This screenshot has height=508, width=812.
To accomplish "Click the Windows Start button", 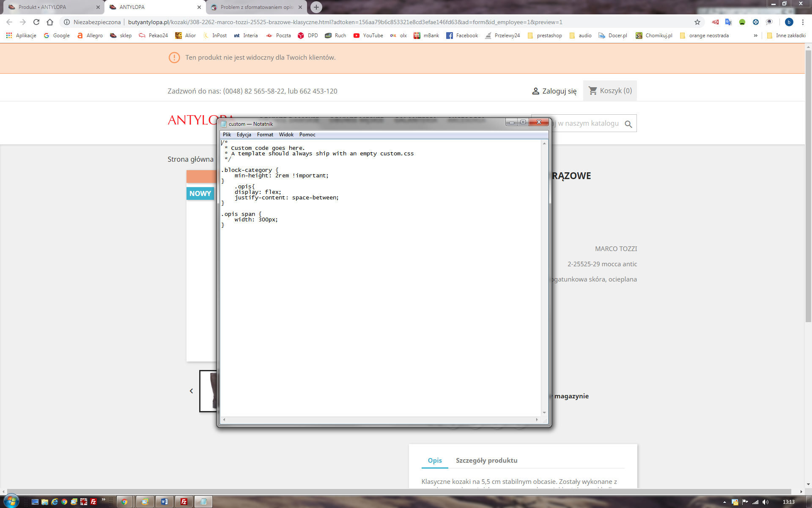I will (x=11, y=501).
